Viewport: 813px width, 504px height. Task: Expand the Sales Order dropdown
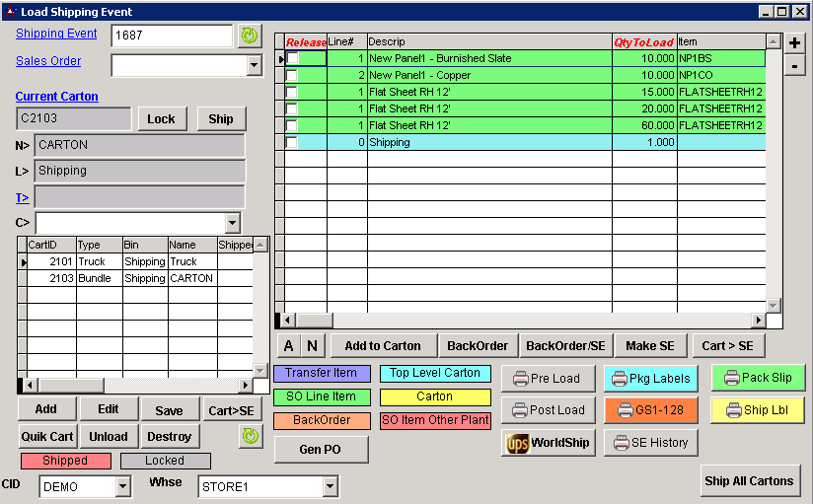point(254,65)
